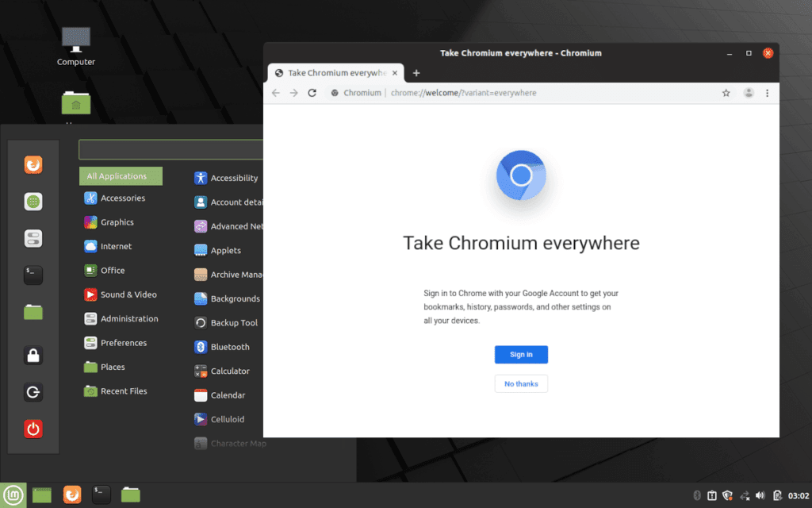Launch Calculator from the applications list
Viewport: 812px width, 508px height.
(229, 371)
